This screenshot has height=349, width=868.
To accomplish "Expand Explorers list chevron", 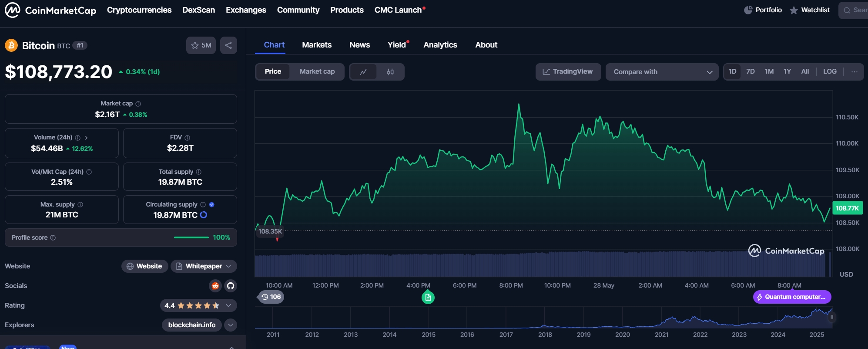I will pos(231,325).
